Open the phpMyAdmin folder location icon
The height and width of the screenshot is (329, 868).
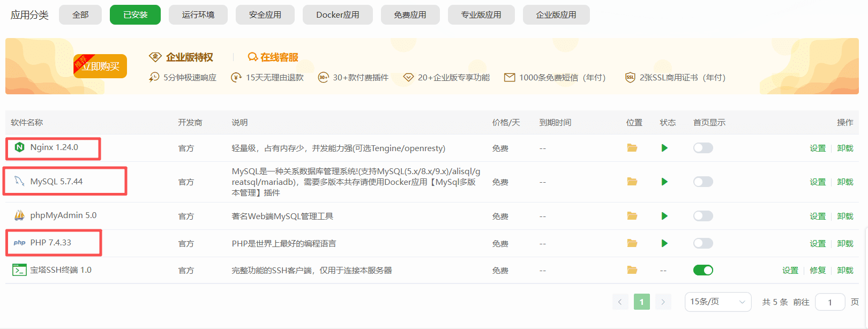632,216
